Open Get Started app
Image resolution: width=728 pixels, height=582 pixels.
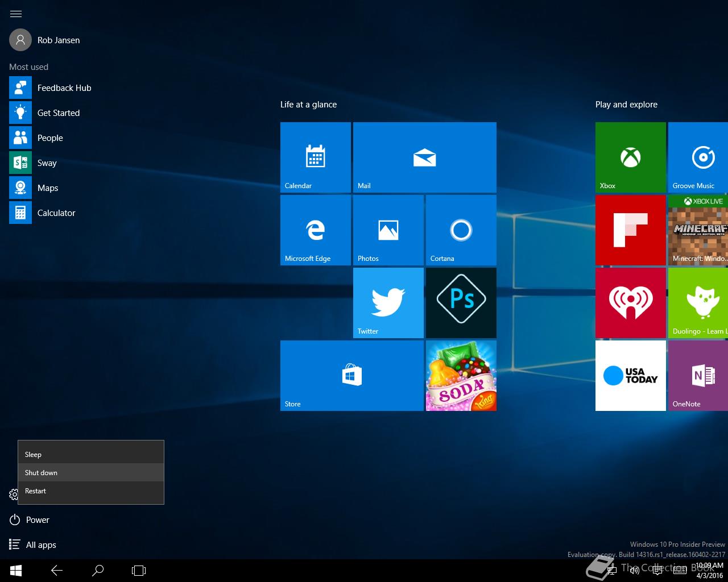(44, 113)
